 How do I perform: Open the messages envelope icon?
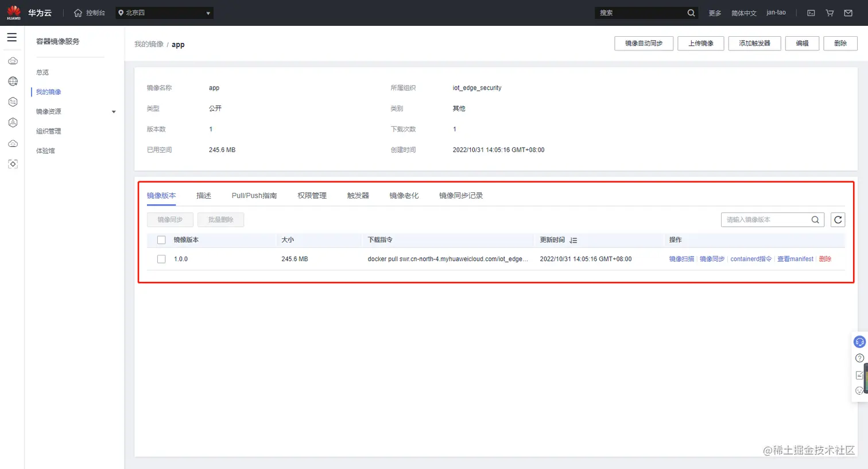(x=848, y=13)
